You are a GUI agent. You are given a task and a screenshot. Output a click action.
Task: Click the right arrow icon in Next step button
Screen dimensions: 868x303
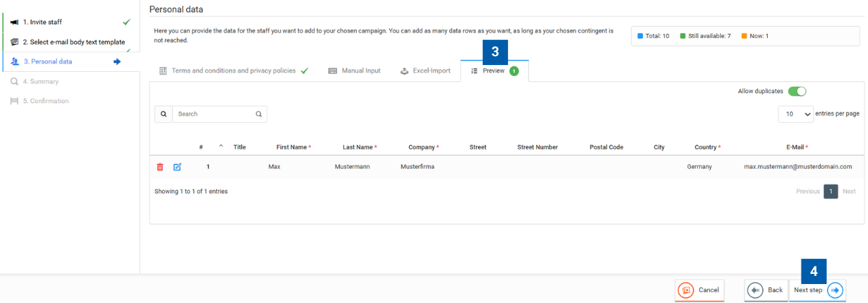tap(835, 290)
